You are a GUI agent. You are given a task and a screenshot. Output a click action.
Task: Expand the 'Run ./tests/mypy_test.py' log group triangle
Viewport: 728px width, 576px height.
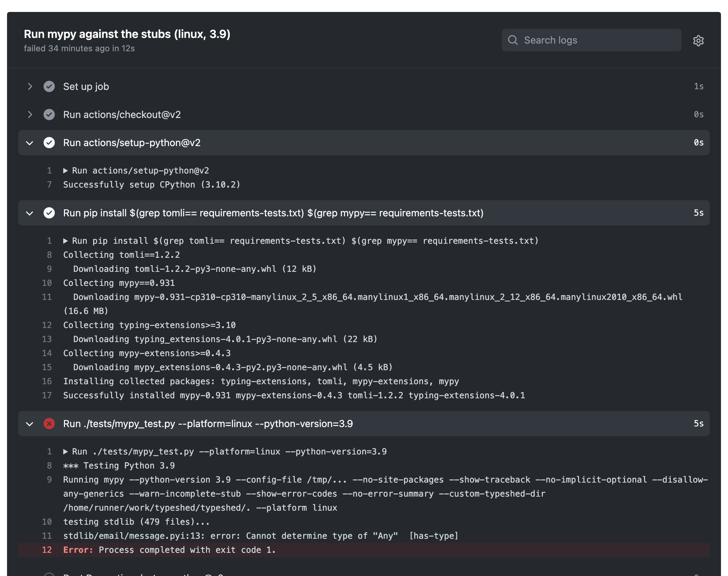point(65,452)
